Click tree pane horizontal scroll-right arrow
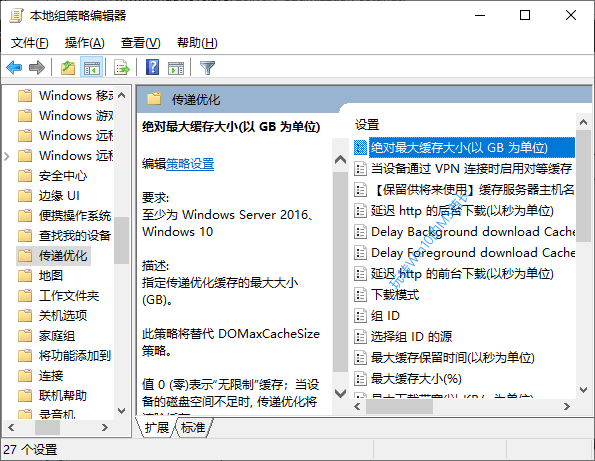 point(105,428)
